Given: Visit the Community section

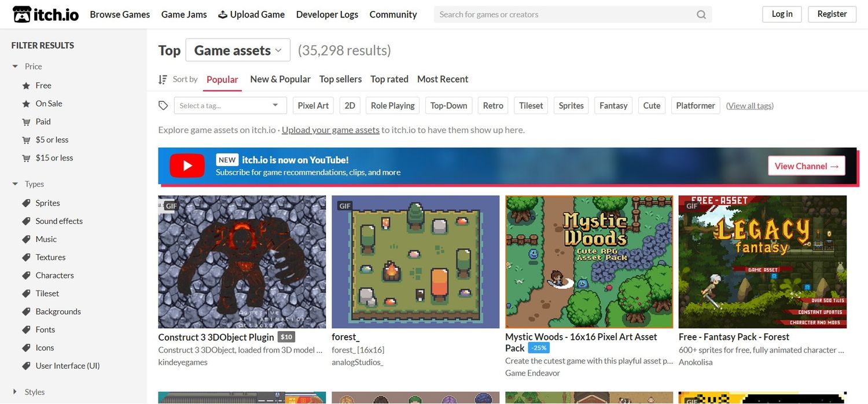Looking at the screenshot, I should click(393, 14).
